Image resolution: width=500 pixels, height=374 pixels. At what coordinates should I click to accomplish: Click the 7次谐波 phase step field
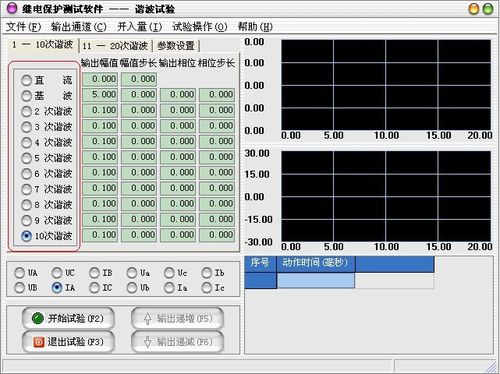217,188
